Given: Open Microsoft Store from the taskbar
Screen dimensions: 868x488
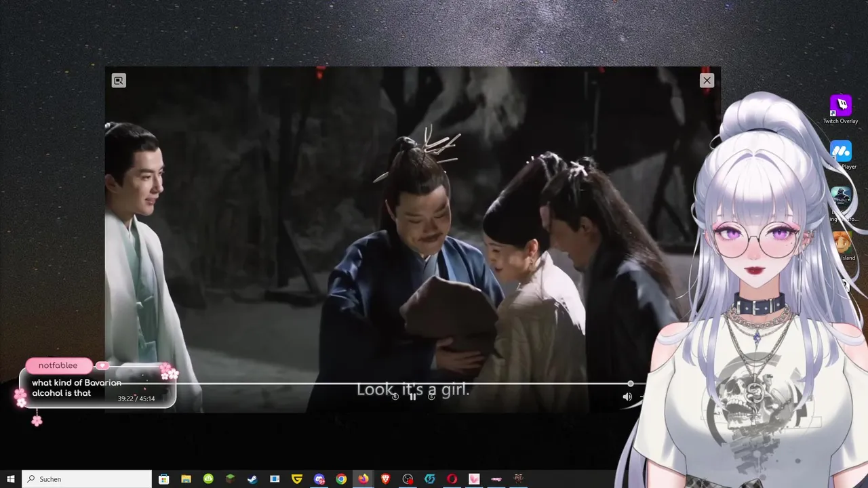Looking at the screenshot, I should (163, 479).
